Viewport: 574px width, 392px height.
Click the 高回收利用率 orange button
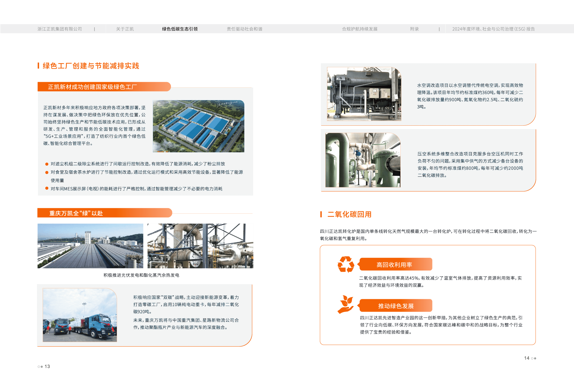(395, 265)
